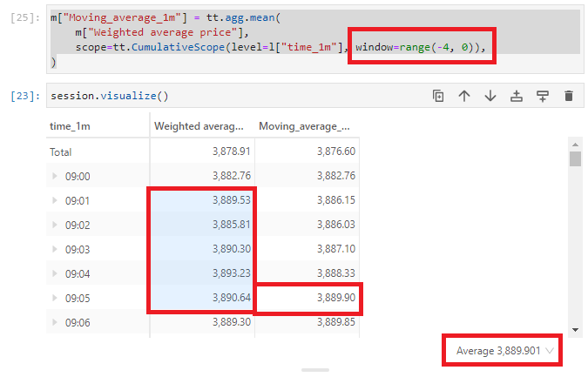Viewport: 588px width, 377px height.
Task: Select cell value 3,893.23
Action: [x=232, y=273]
